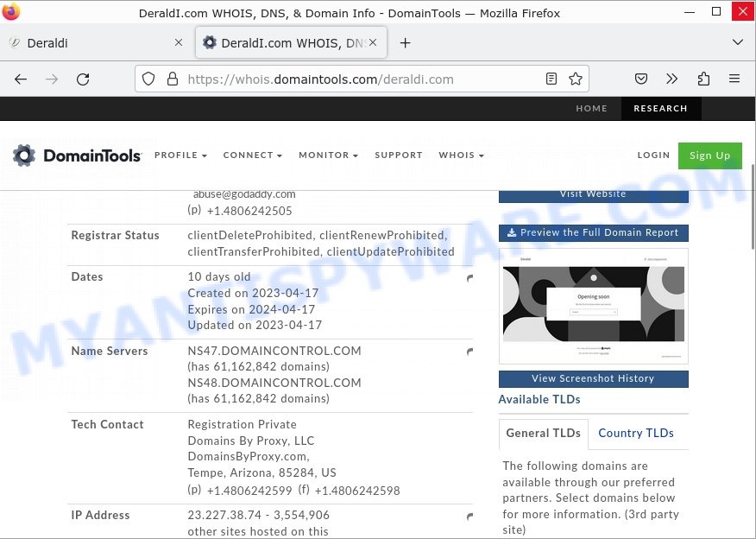Select the NS48.DOMAINCONTROL.COM text

274,383
